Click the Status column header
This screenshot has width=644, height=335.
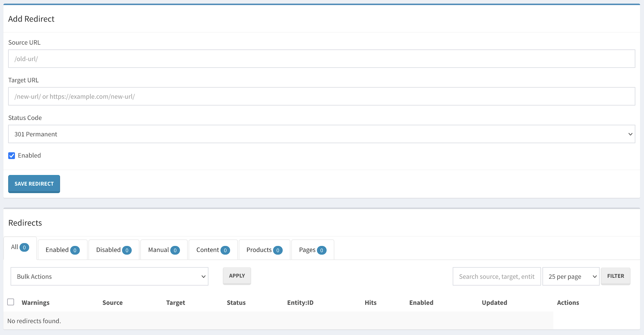[x=236, y=302]
